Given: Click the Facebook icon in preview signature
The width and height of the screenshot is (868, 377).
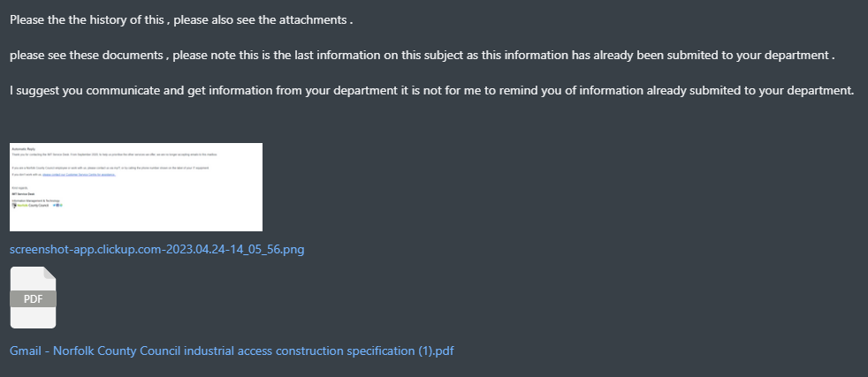Looking at the screenshot, I should pos(57,205).
